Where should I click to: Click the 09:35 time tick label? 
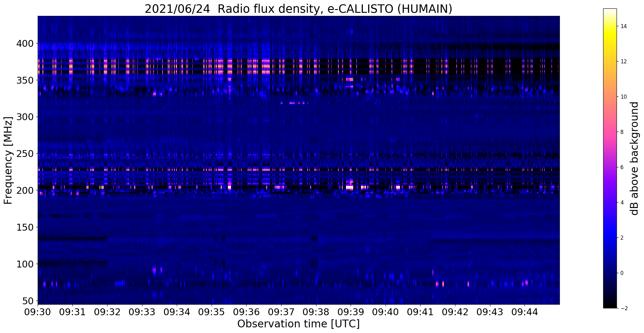click(212, 312)
